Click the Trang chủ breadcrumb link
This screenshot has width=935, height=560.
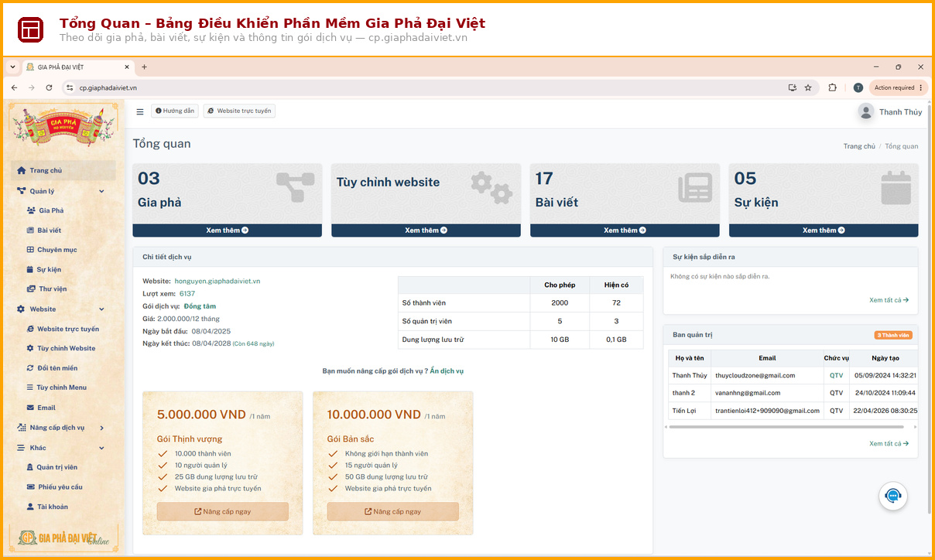859,146
